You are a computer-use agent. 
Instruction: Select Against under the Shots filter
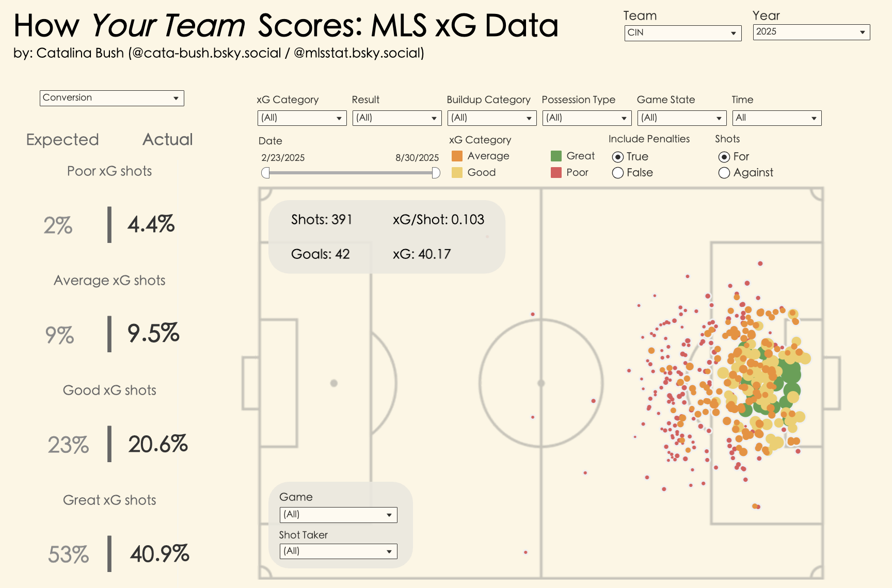coord(724,173)
